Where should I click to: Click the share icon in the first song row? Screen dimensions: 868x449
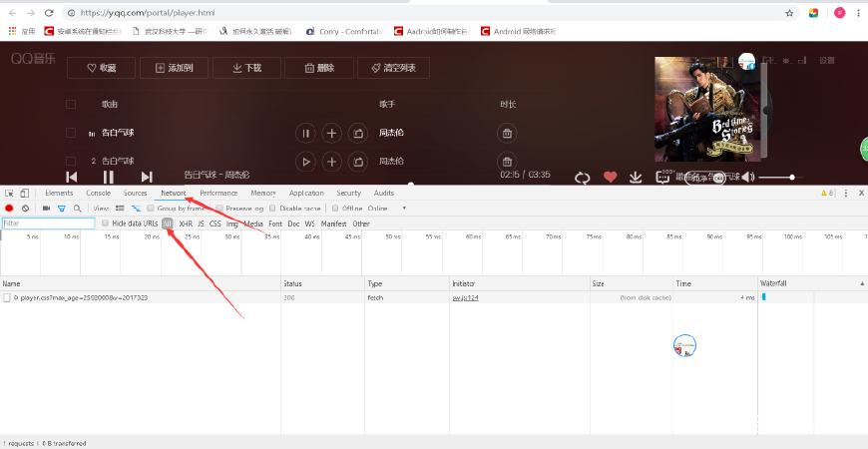(x=357, y=133)
